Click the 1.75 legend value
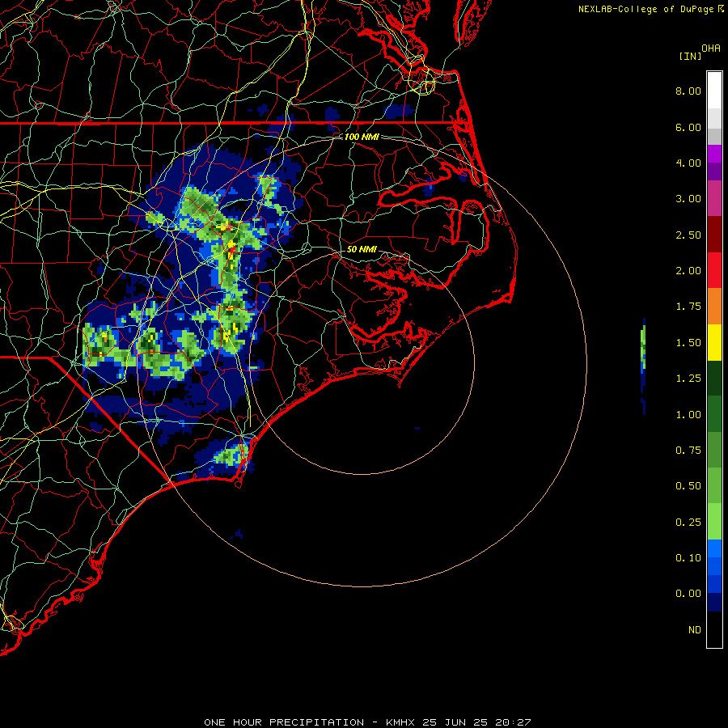The height and width of the screenshot is (728, 728). point(688,307)
